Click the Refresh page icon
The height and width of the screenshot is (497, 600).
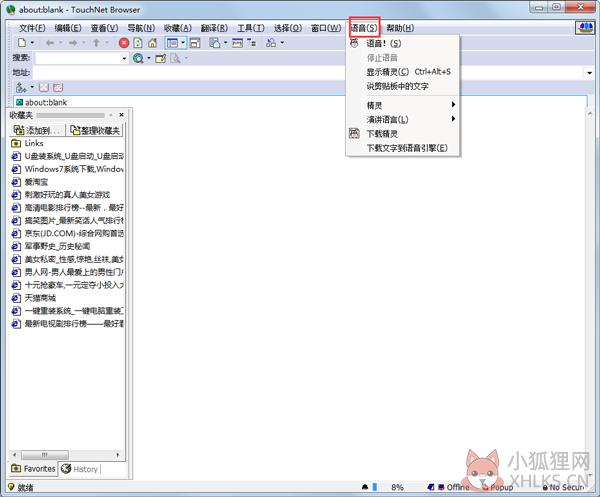pyautogui.click(x=138, y=43)
